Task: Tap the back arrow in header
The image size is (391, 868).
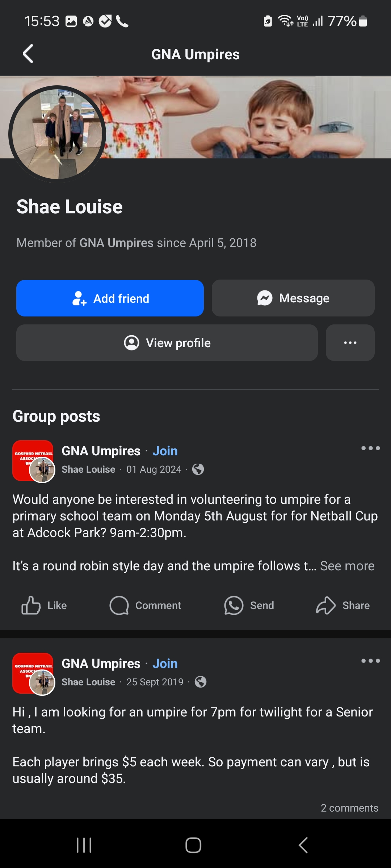Action: 28,54
